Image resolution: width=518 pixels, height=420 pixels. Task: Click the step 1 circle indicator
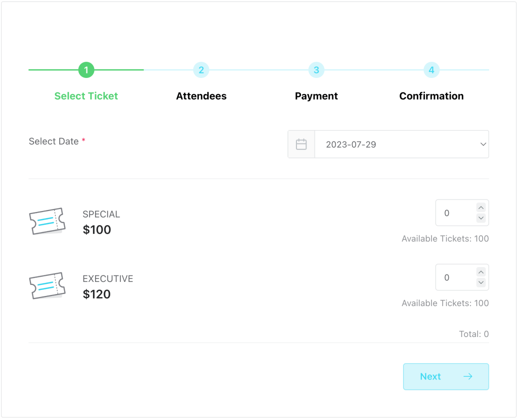tap(86, 70)
